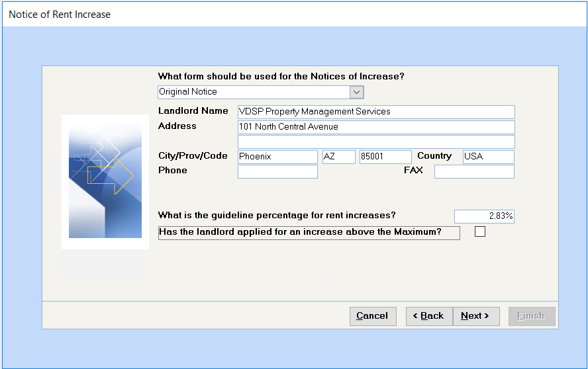This screenshot has height=369, width=588.
Task: Go to previous step with Back button
Action: (429, 316)
